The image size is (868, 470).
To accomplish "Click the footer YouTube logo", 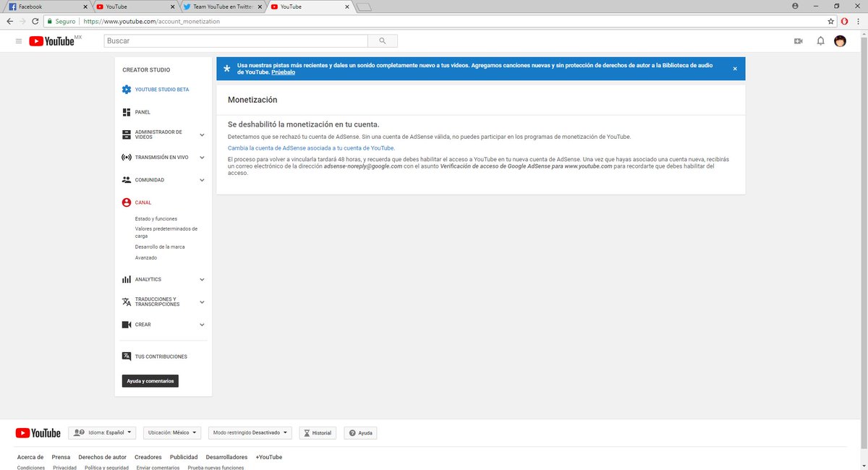I will [x=38, y=433].
